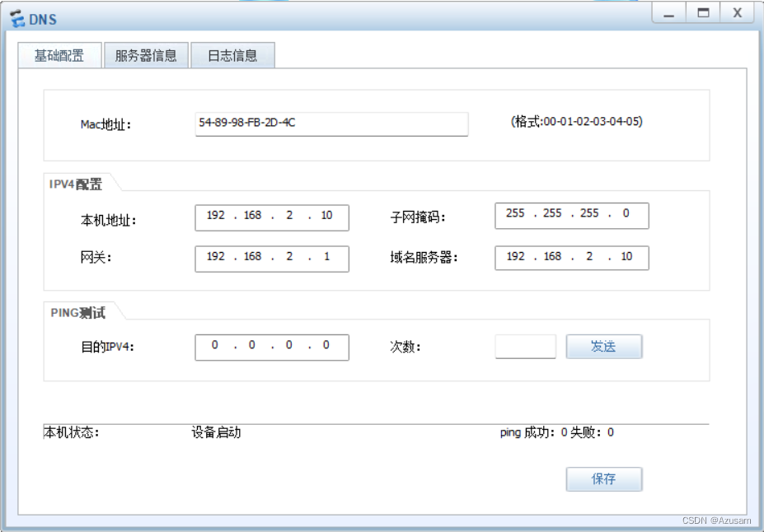Click the Mac地址 input field

(331, 124)
